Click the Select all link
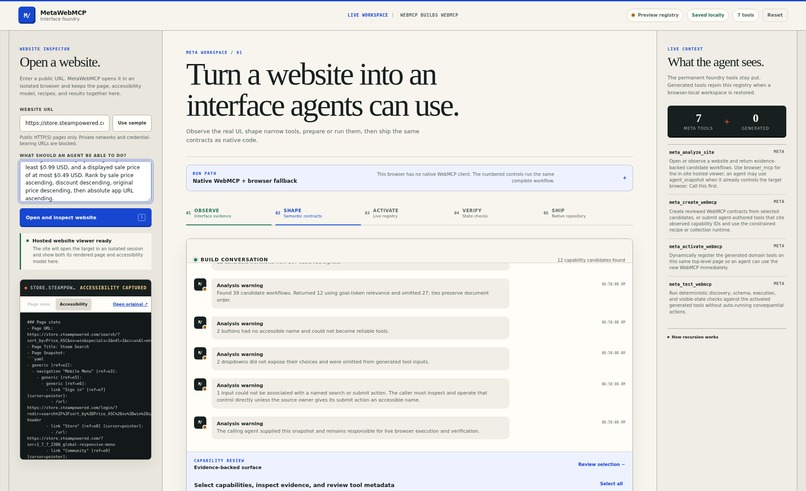The width and height of the screenshot is (806, 491). click(x=611, y=484)
